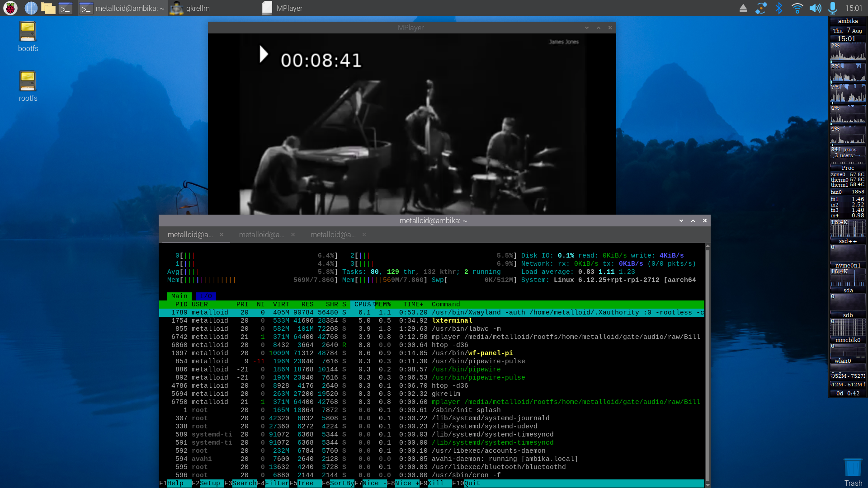This screenshot has width=868, height=488.
Task: Click F3 Search in htop
Action: click(x=241, y=483)
